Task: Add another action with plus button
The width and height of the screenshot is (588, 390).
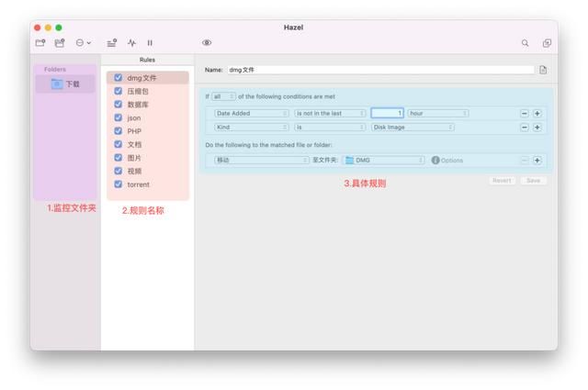Action: tap(537, 160)
